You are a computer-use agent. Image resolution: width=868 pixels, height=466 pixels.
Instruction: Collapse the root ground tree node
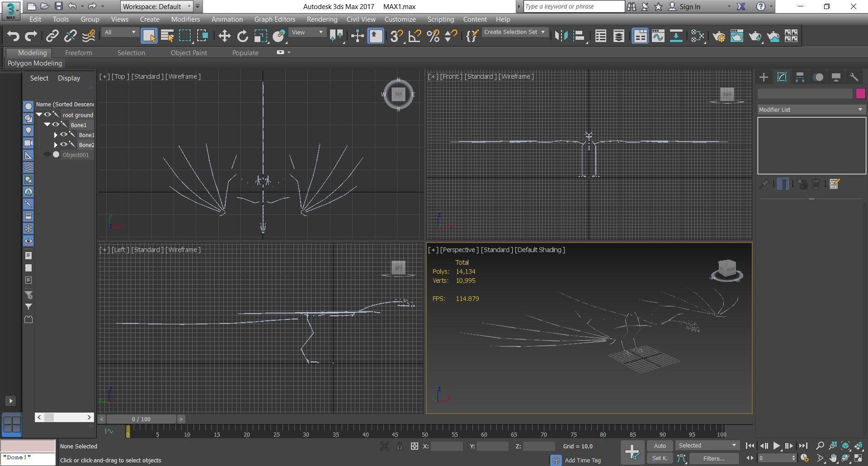tap(39, 115)
